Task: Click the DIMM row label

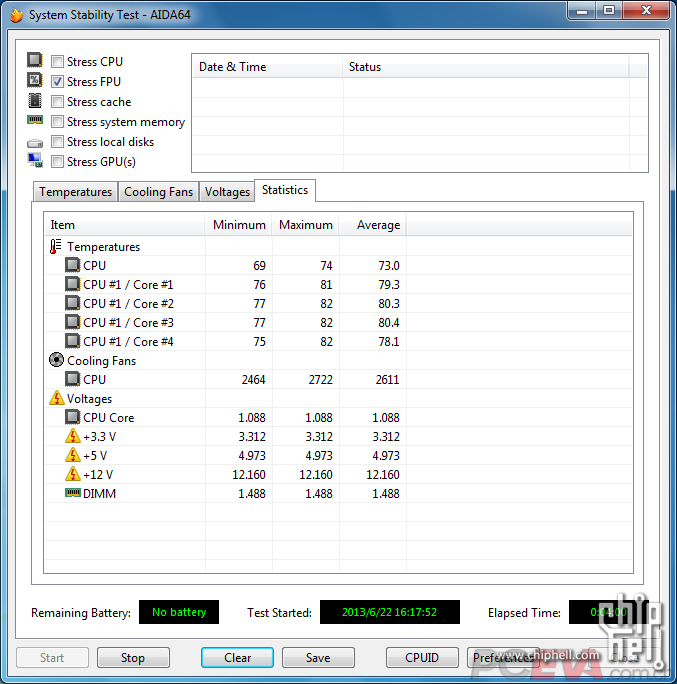Action: coord(99,494)
